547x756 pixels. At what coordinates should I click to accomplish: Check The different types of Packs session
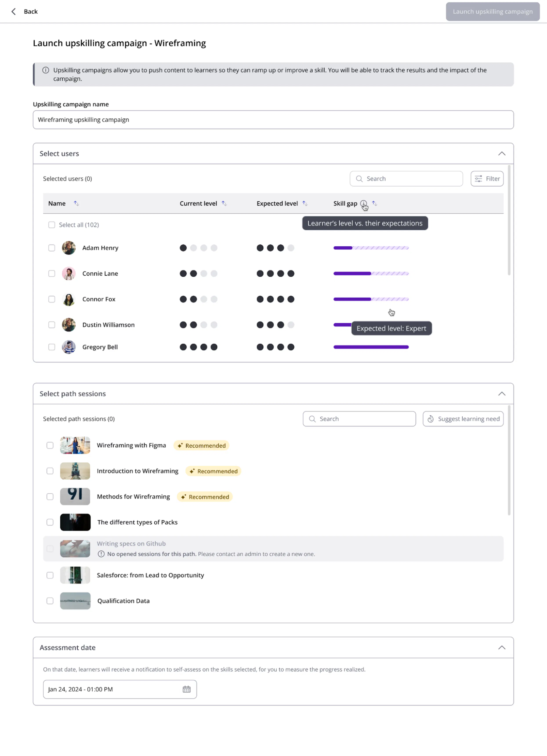[x=50, y=522]
